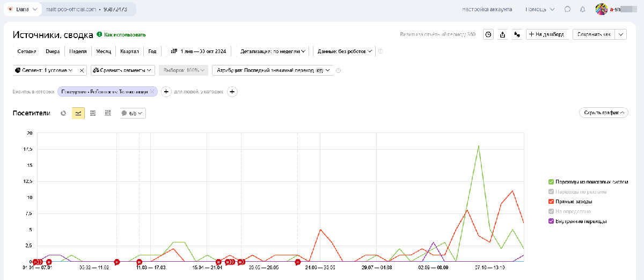Open 'Детализация: по неделям' dropdown
Viewport: 644px width, 280px height.
point(273,51)
